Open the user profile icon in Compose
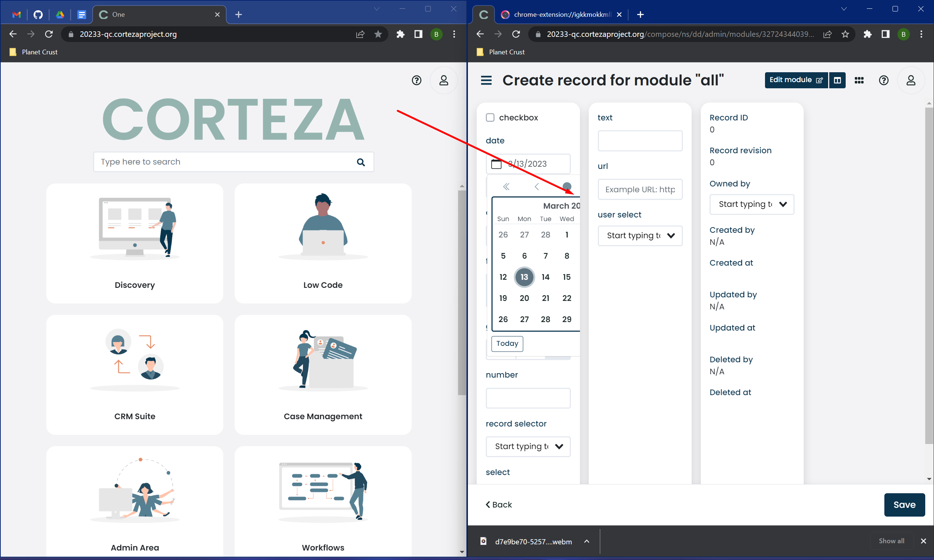The width and height of the screenshot is (934, 560). pos(911,80)
